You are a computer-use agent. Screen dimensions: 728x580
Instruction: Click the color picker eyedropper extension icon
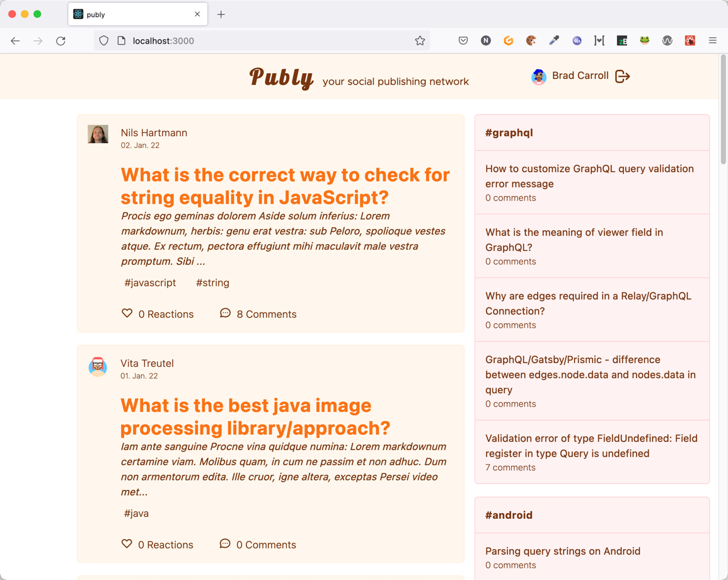(554, 41)
